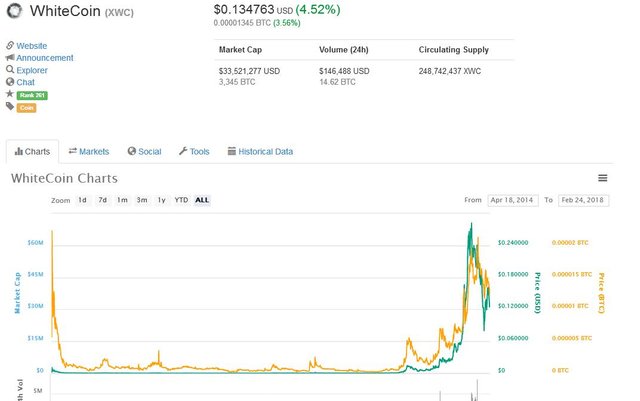Click the $33,521,277 USD market cap value
Viewport: 640px width, 401px height.
point(249,71)
